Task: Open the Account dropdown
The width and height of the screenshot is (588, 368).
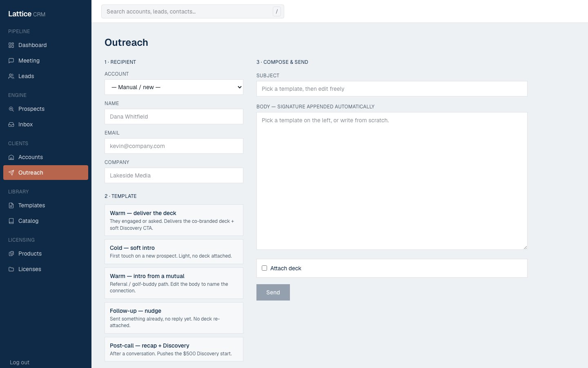Action: click(x=174, y=87)
